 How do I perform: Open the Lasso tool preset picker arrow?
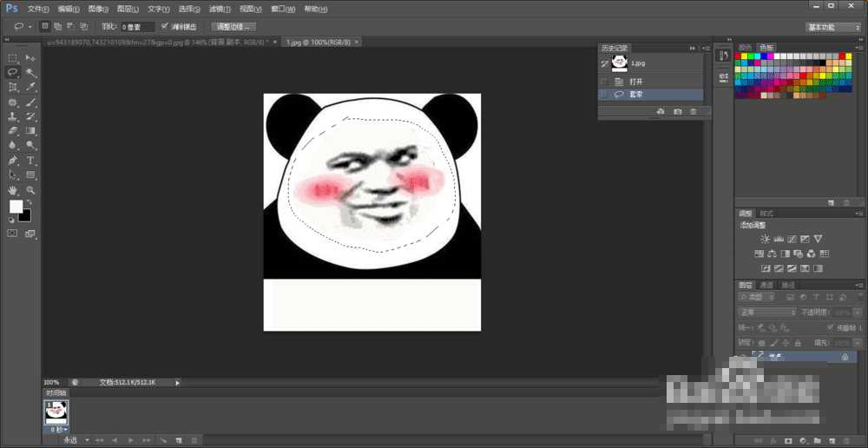coord(30,27)
